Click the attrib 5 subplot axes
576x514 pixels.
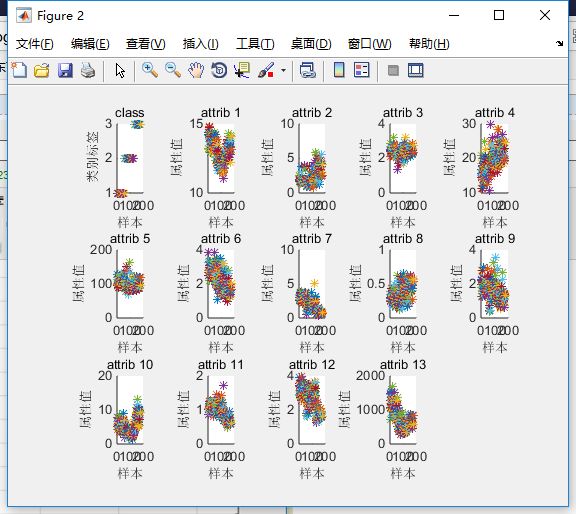click(130, 284)
